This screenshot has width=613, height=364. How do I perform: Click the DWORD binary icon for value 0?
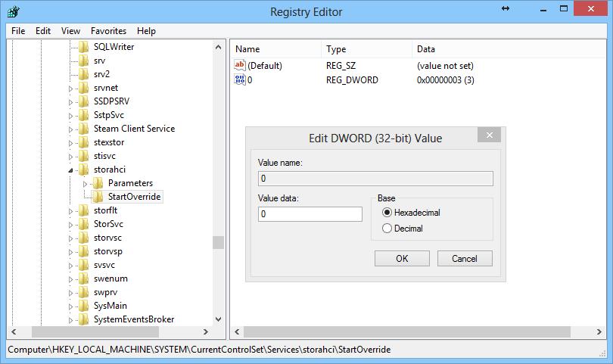coord(240,79)
